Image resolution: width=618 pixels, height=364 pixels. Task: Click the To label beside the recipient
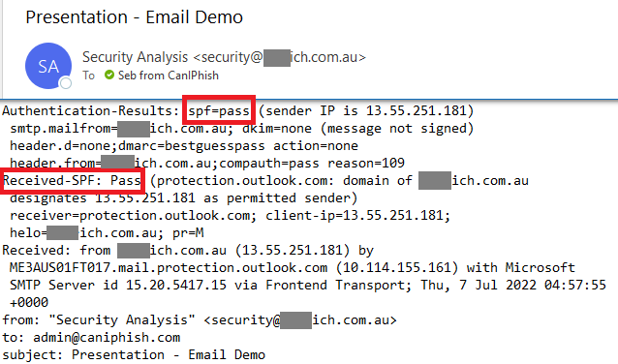89,76
